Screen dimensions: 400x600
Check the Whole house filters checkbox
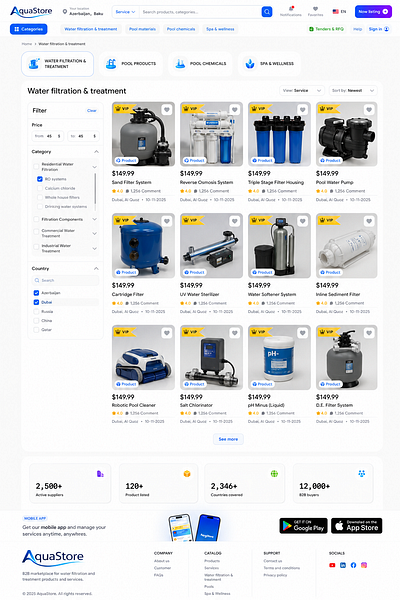pos(40,197)
